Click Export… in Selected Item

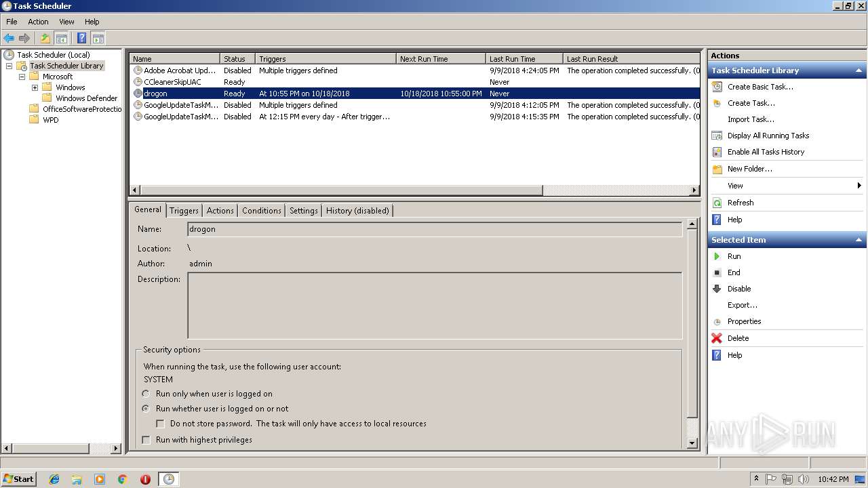pos(743,305)
